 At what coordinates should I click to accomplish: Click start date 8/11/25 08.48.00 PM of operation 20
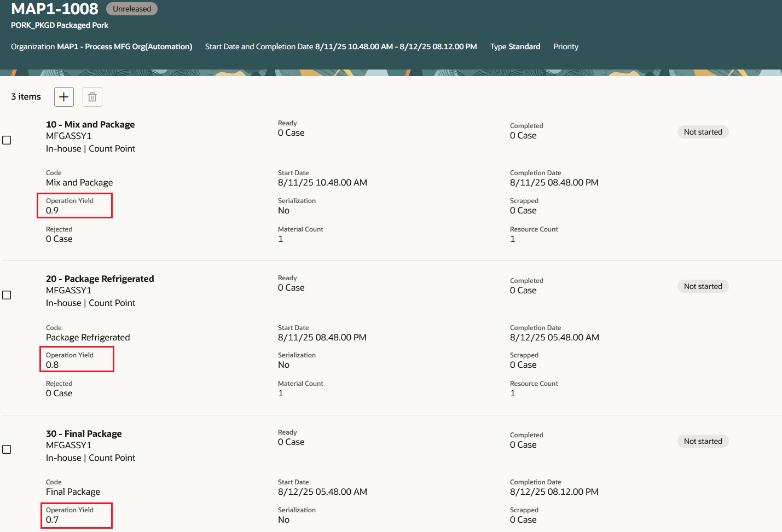(322, 338)
